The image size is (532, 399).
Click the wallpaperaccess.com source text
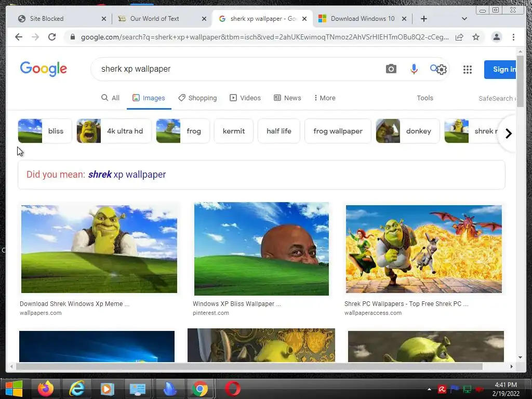pos(373,313)
